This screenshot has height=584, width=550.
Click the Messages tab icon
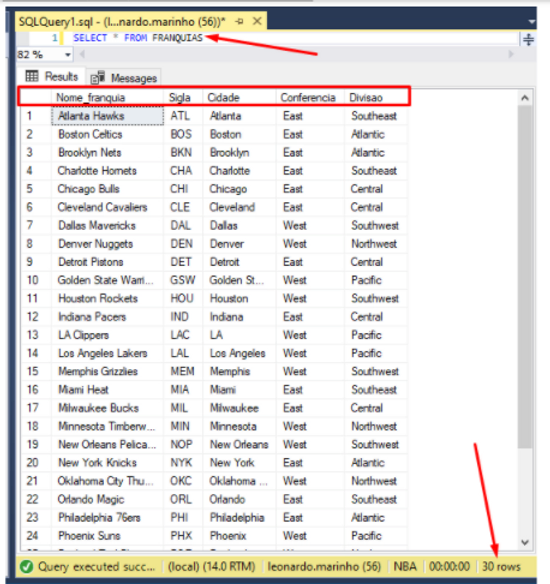(x=98, y=77)
